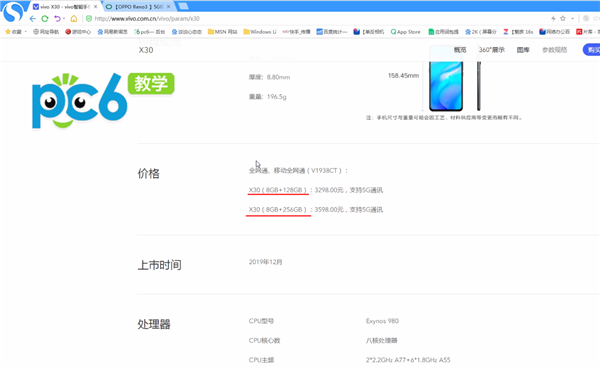Screen dimensions: 600x369
Task: Open a new tab button
Action: click(x=183, y=6)
